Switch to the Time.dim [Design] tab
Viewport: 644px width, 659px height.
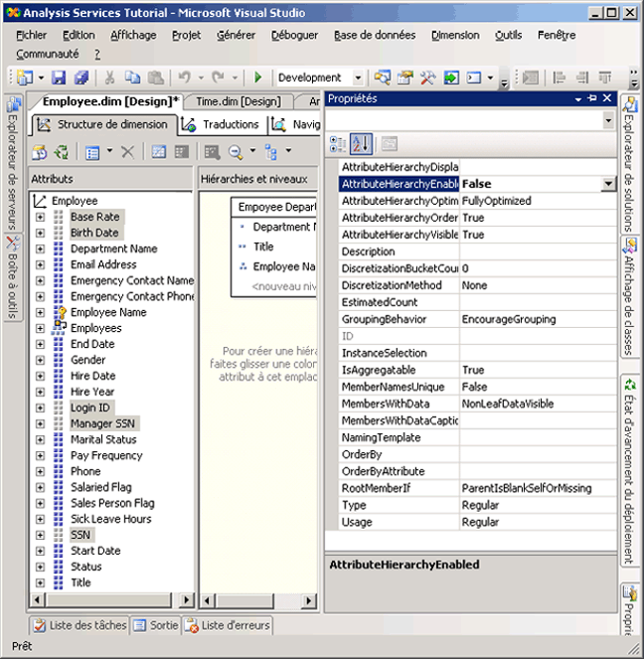[x=238, y=101]
